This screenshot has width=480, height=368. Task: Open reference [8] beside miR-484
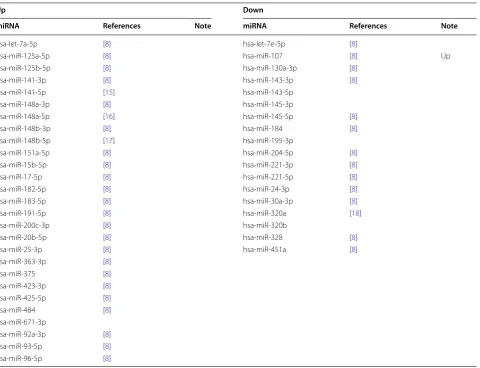(107, 310)
